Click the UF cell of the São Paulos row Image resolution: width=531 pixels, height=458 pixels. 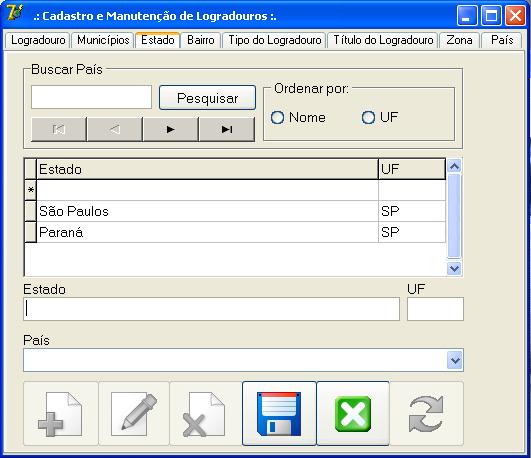(412, 211)
